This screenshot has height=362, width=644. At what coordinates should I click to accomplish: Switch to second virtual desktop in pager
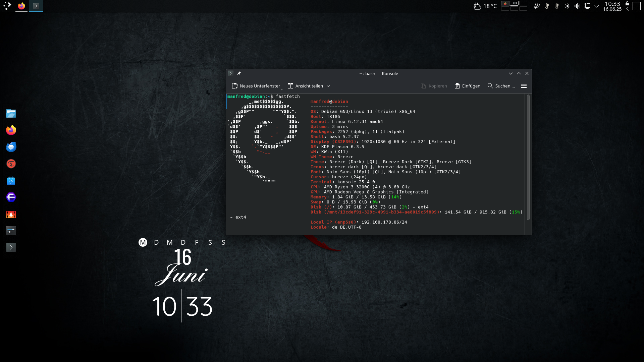point(514,3)
